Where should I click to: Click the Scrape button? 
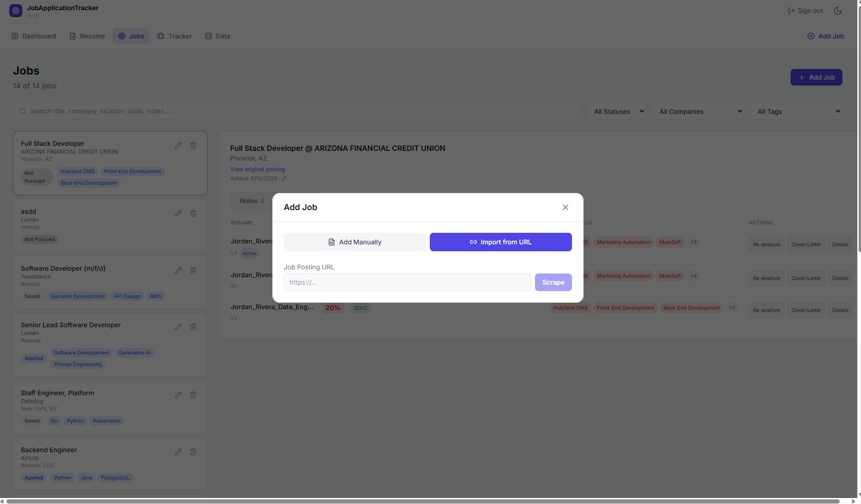[553, 282]
